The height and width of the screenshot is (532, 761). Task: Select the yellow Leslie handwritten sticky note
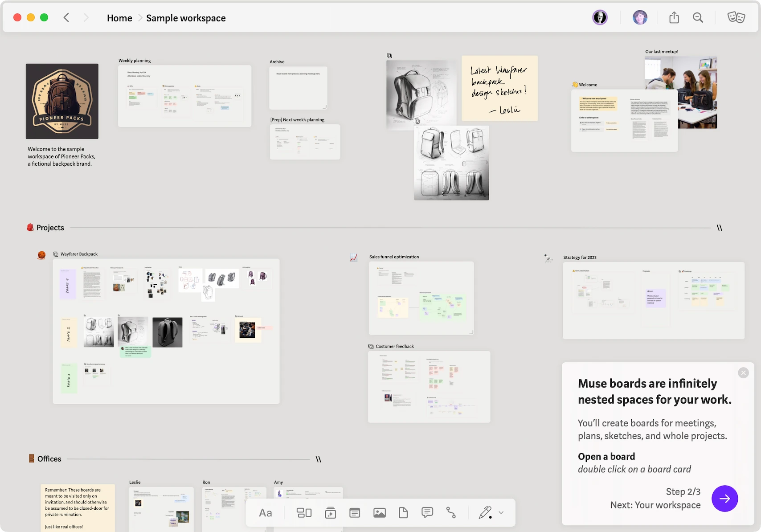(x=499, y=88)
